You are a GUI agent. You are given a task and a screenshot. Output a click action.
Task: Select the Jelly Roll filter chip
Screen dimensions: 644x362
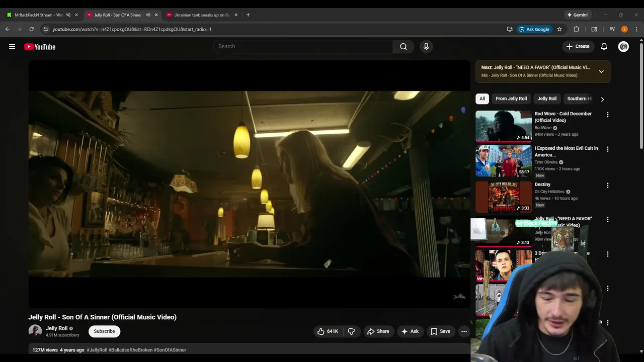[547, 99]
